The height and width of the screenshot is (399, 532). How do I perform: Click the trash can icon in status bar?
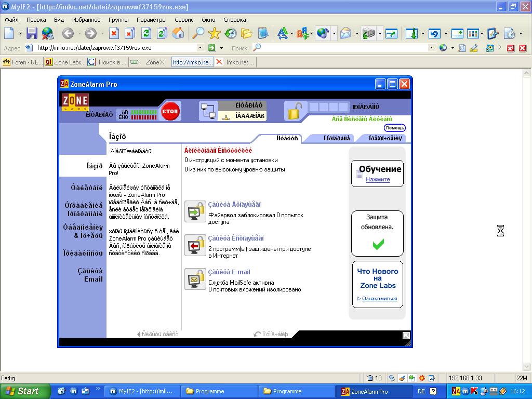(x=370, y=378)
